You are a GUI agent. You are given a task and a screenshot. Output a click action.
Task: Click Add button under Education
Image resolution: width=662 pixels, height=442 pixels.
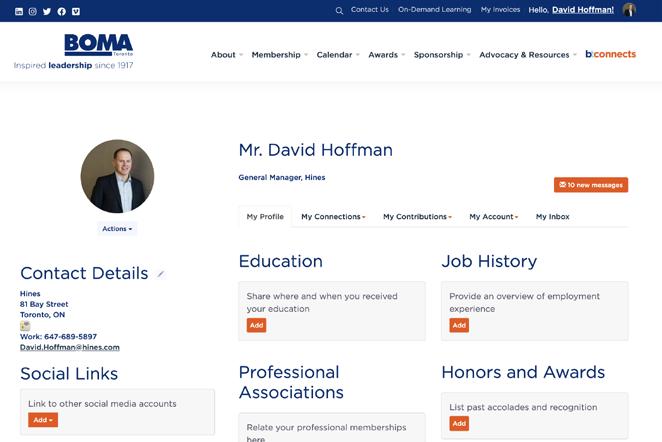257,325
